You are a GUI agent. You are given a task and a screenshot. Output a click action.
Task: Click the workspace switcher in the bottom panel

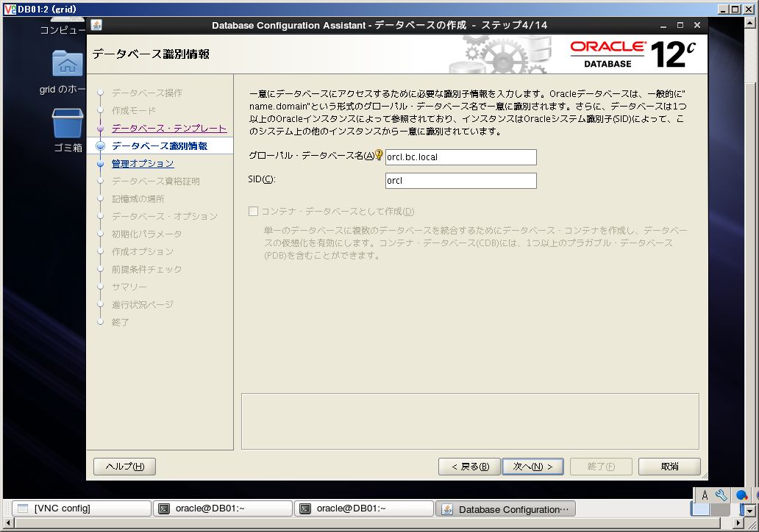(x=710, y=508)
